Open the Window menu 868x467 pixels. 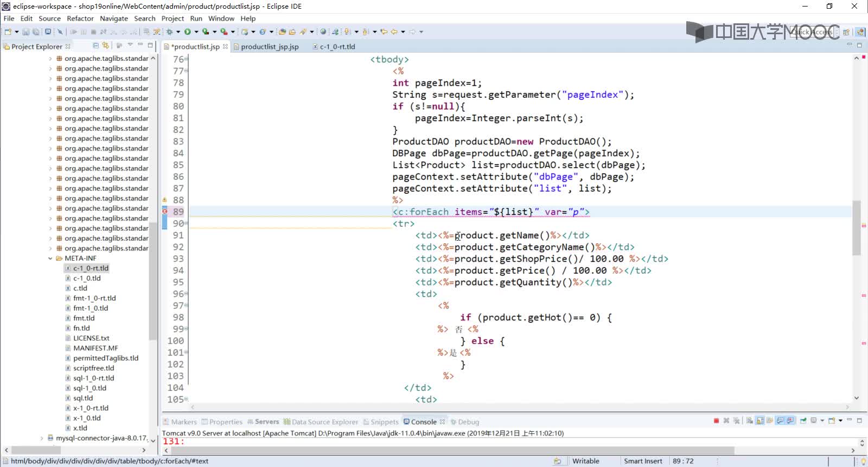pyautogui.click(x=221, y=18)
